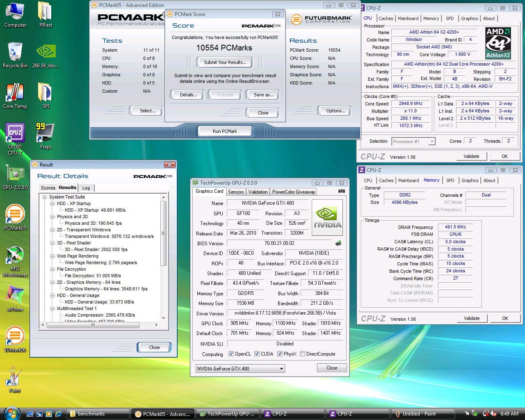Collapse the 2D - Transparent Windows node
This screenshot has width=525, height=420.
(x=52, y=230)
